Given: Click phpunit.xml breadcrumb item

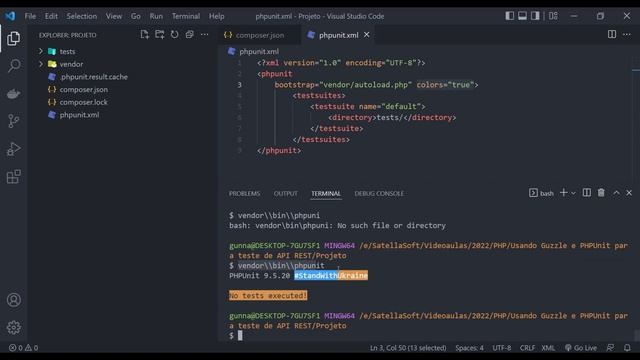Looking at the screenshot, I should coord(253,51).
